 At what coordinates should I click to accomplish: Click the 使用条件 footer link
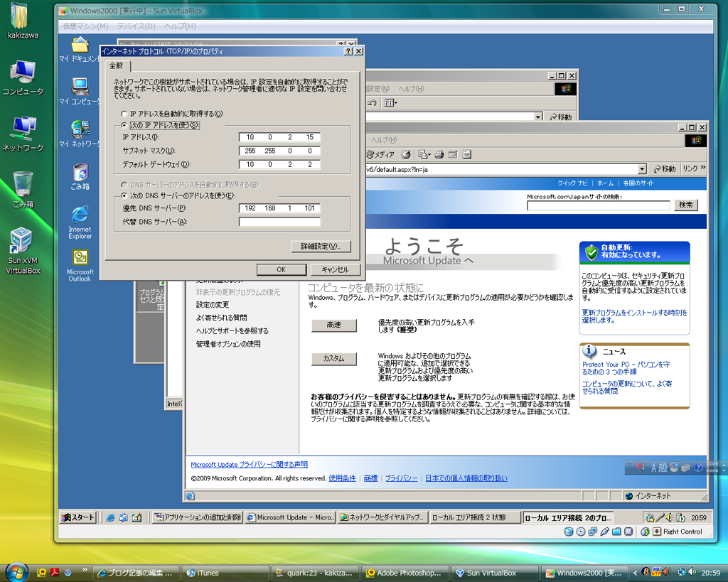(x=342, y=478)
